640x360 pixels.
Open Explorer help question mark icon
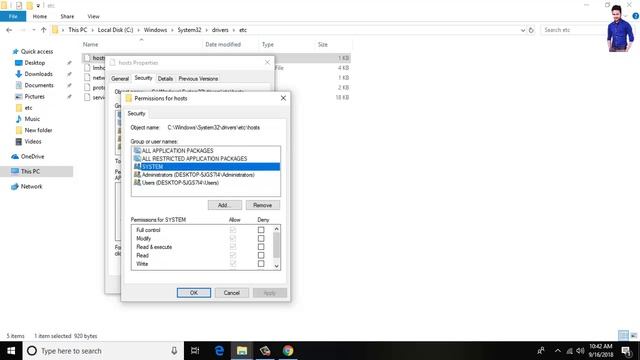click(x=636, y=16)
